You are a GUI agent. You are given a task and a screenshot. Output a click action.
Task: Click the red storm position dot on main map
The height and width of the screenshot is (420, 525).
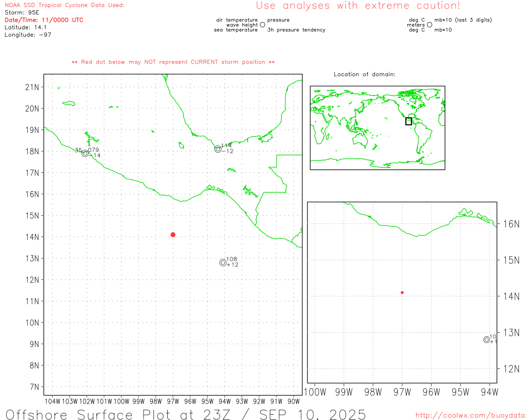173,235
